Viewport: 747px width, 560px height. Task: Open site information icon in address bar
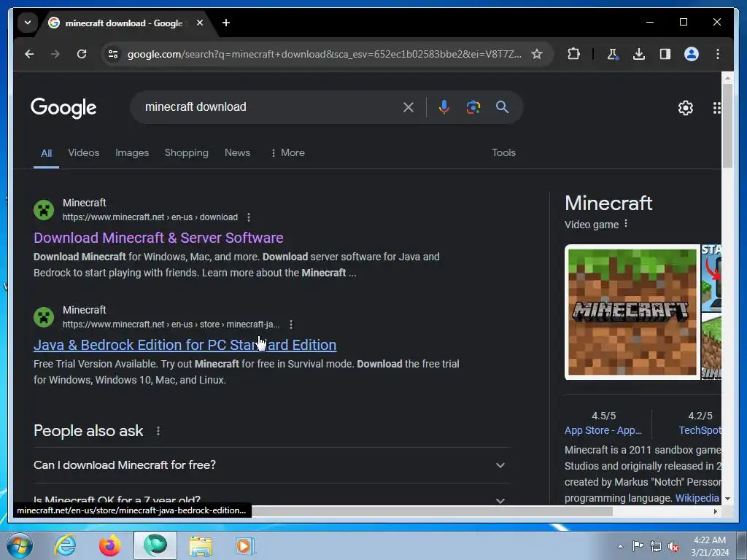click(113, 54)
